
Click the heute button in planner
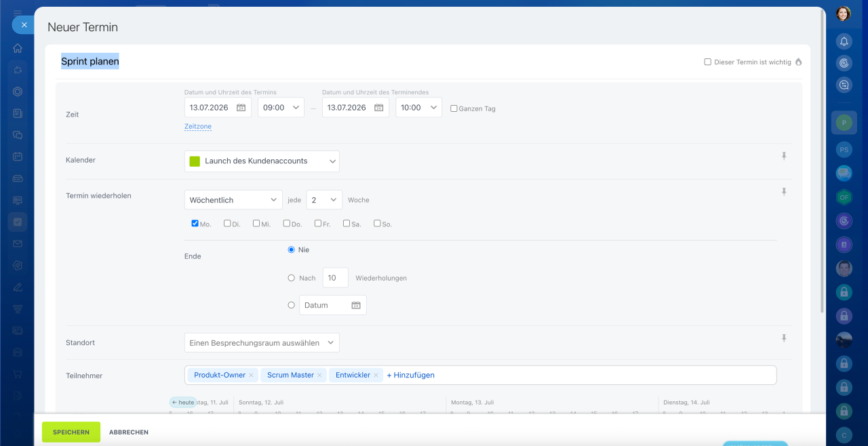click(182, 402)
